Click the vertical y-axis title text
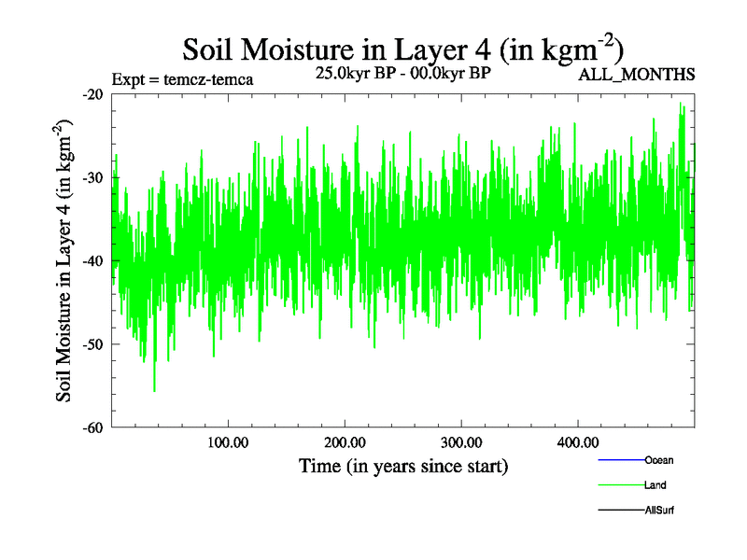This screenshot has height=560, width=747. pyautogui.click(x=65, y=260)
